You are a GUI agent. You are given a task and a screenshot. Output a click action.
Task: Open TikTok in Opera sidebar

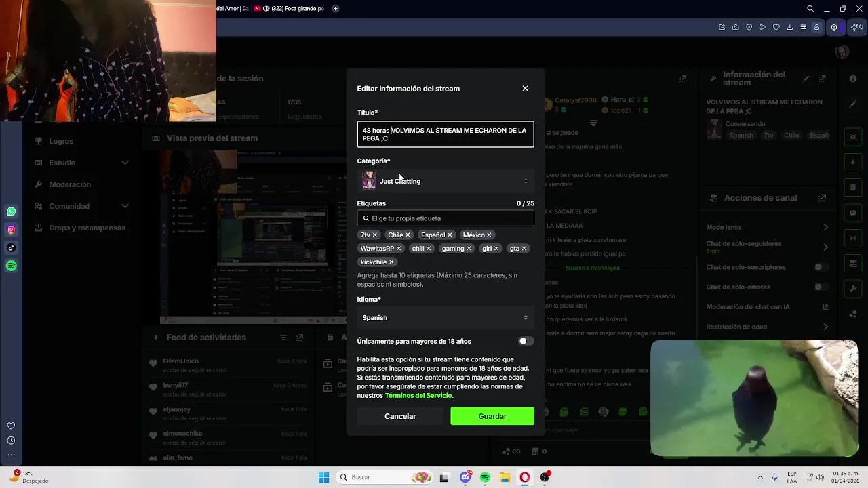(x=12, y=248)
